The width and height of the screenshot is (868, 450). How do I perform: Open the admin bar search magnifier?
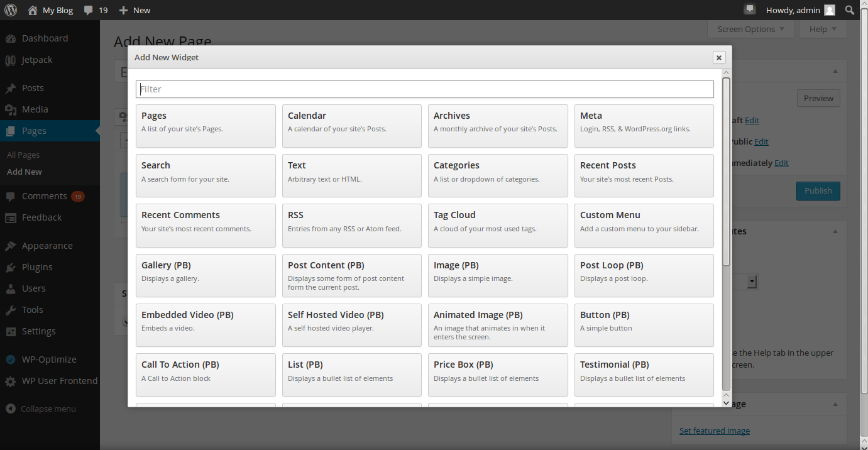pyautogui.click(x=850, y=10)
